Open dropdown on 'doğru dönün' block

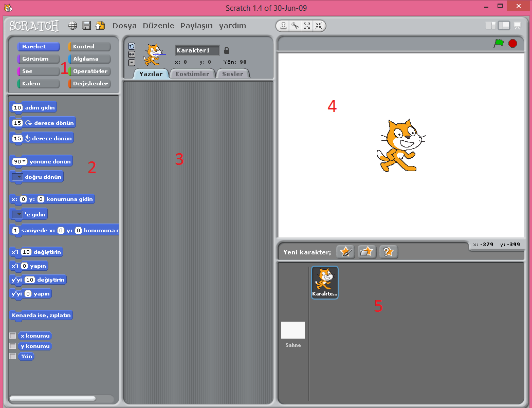click(x=17, y=177)
